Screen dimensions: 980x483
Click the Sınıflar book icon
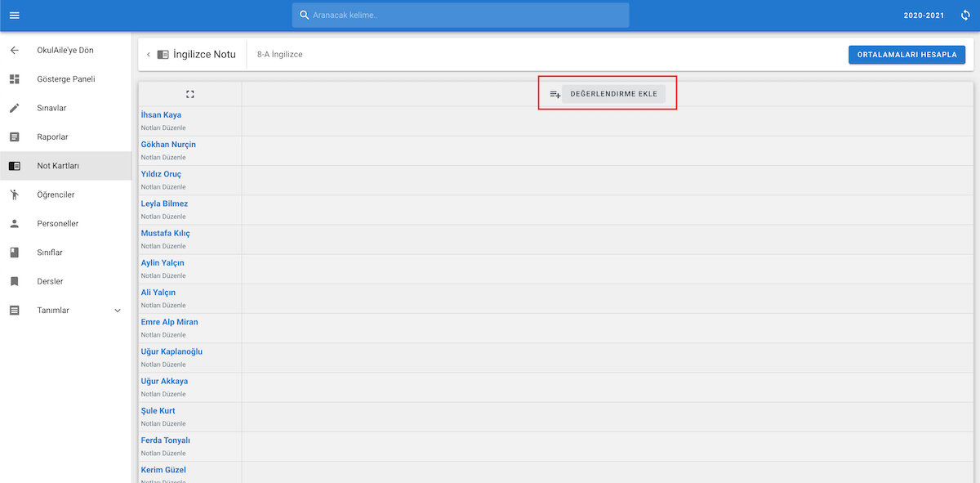coord(14,253)
